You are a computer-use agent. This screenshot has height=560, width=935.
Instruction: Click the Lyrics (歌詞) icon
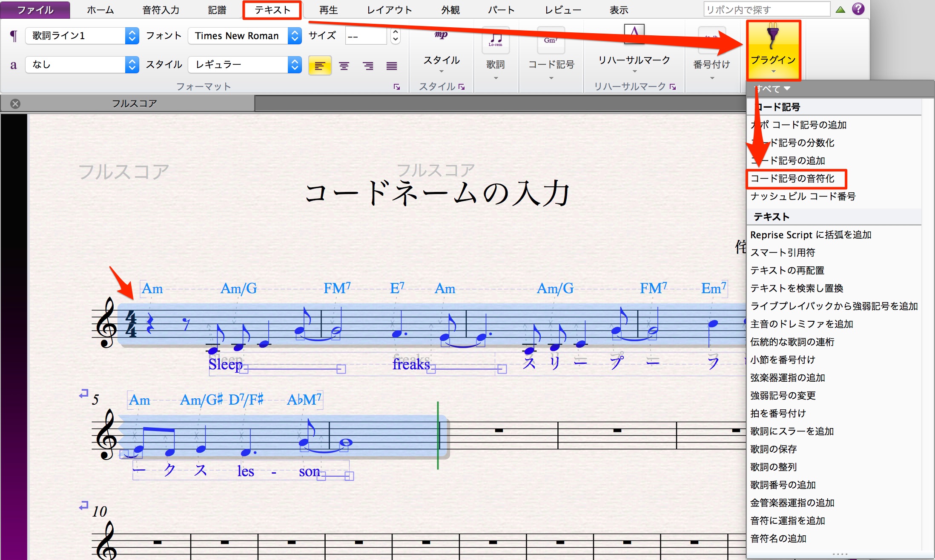(496, 40)
